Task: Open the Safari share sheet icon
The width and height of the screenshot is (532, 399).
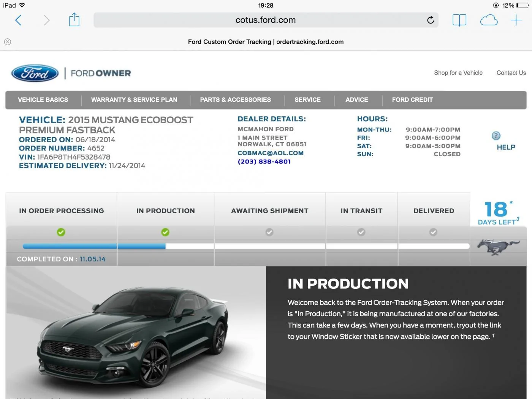Action: pyautogui.click(x=74, y=19)
